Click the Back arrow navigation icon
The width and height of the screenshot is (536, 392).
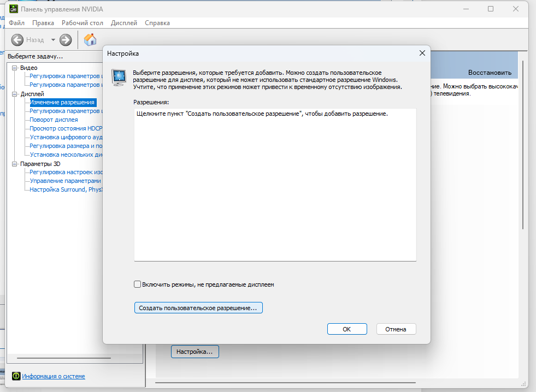tap(17, 40)
